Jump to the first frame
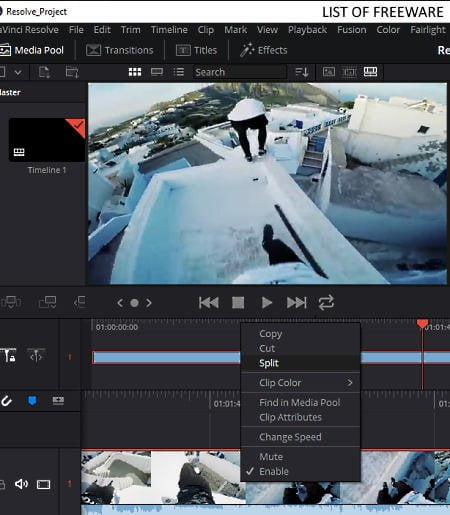 209,303
